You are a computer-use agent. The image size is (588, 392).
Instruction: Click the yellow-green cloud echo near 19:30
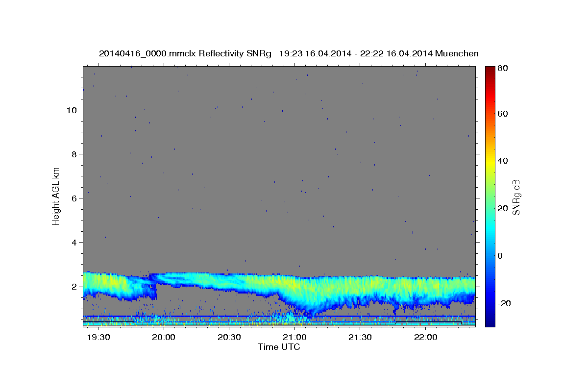click(105, 283)
